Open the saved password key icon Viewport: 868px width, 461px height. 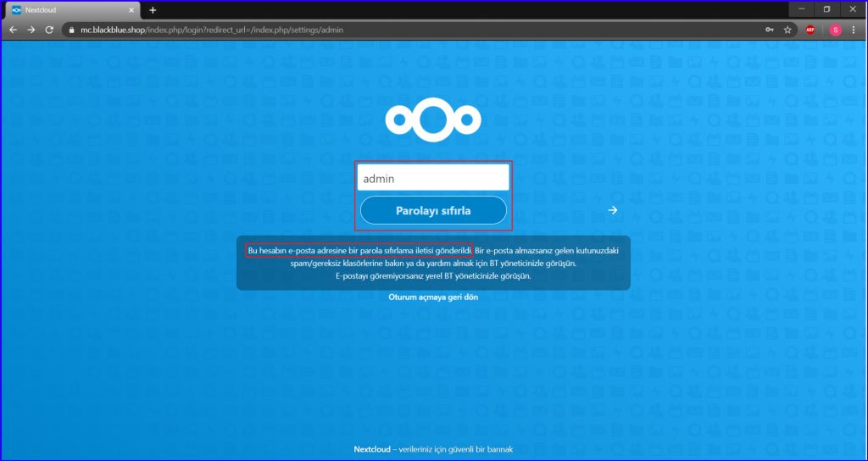[770, 30]
